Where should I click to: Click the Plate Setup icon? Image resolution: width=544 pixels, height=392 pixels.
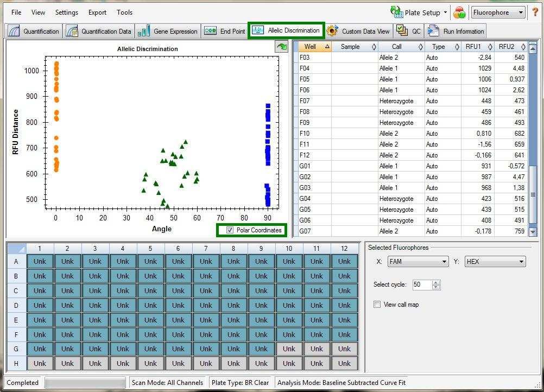point(396,12)
